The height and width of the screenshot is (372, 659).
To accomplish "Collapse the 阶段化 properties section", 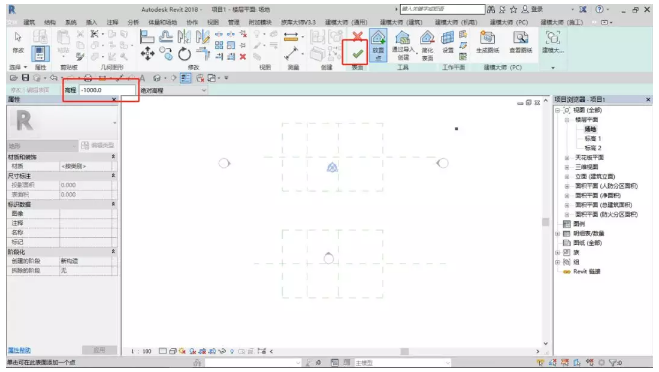I will click(113, 251).
